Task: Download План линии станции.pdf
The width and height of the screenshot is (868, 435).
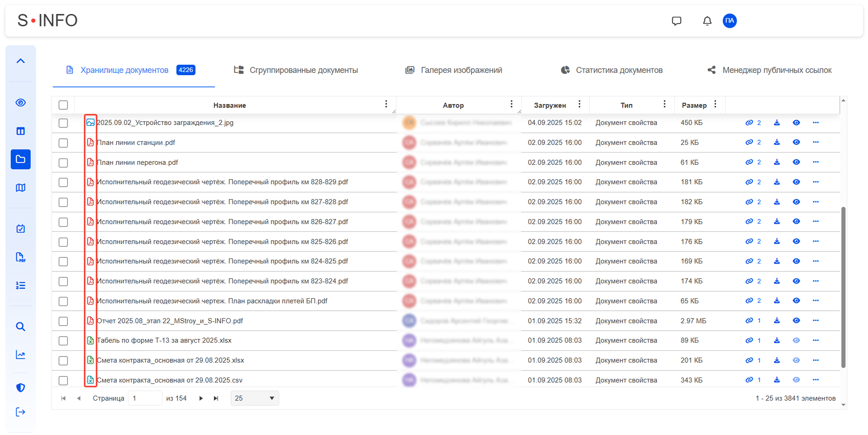Action: click(x=777, y=142)
